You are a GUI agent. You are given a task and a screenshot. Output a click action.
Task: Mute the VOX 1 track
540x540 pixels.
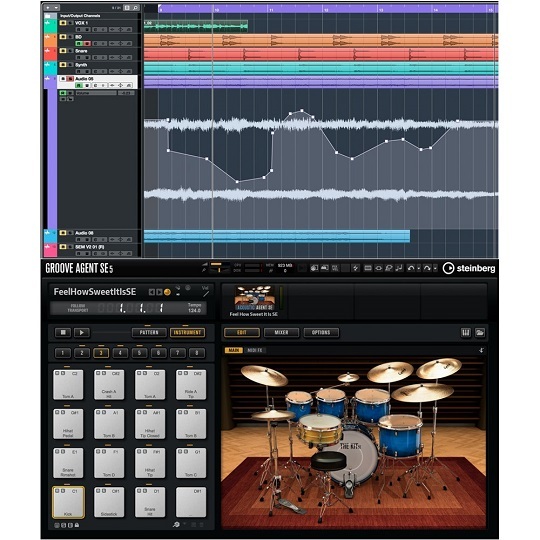point(63,23)
